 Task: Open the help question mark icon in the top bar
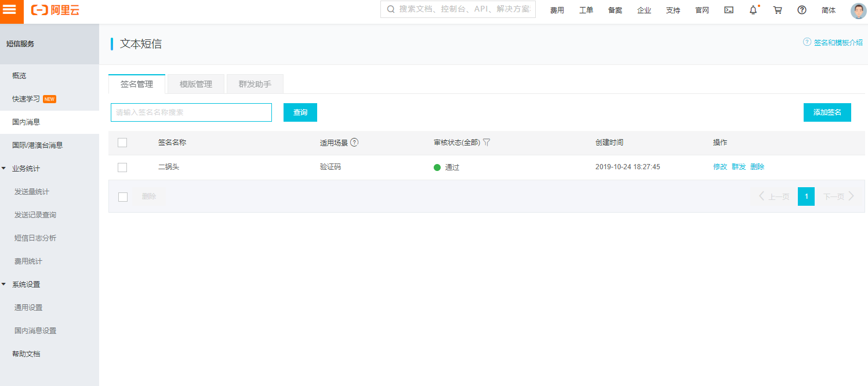pyautogui.click(x=802, y=10)
